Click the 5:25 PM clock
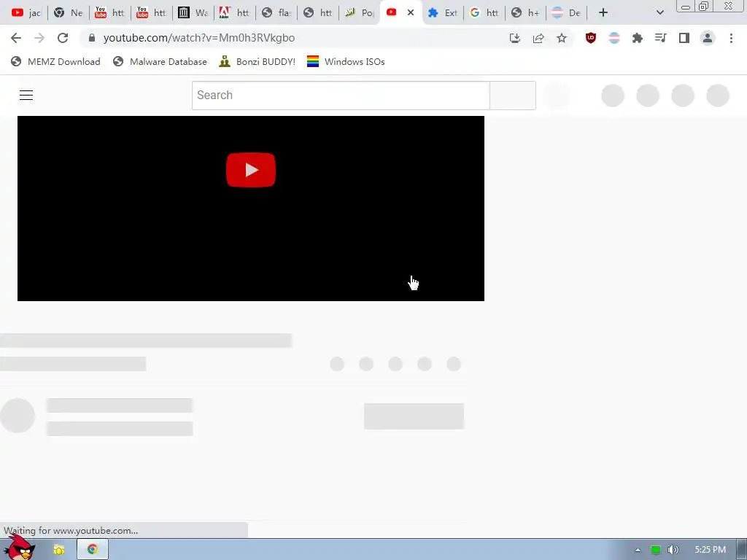The height and width of the screenshot is (560, 747). [x=710, y=550]
